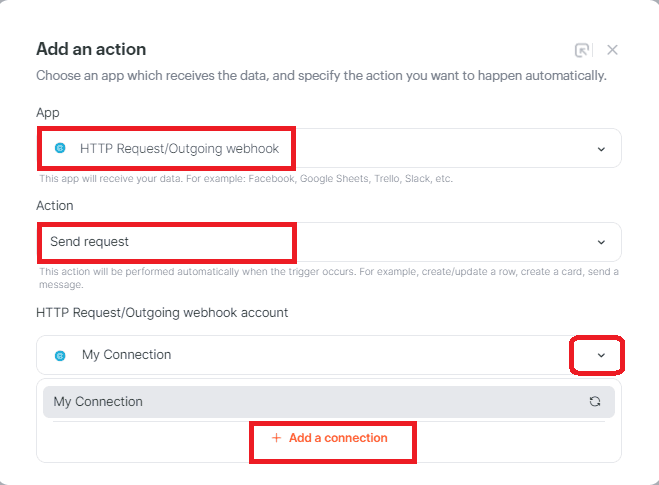Click the blue icon beside My Connection account
Viewport: 659px width, 485px height.
(60, 355)
